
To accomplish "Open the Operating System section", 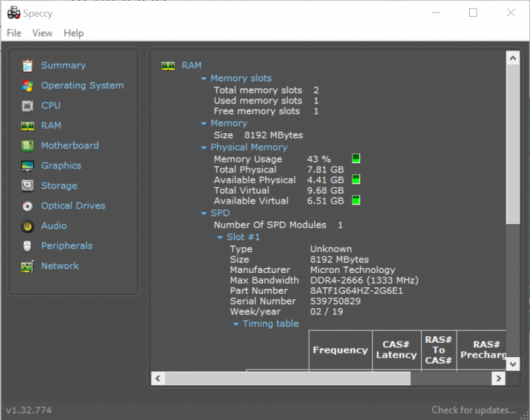I will 82,85.
